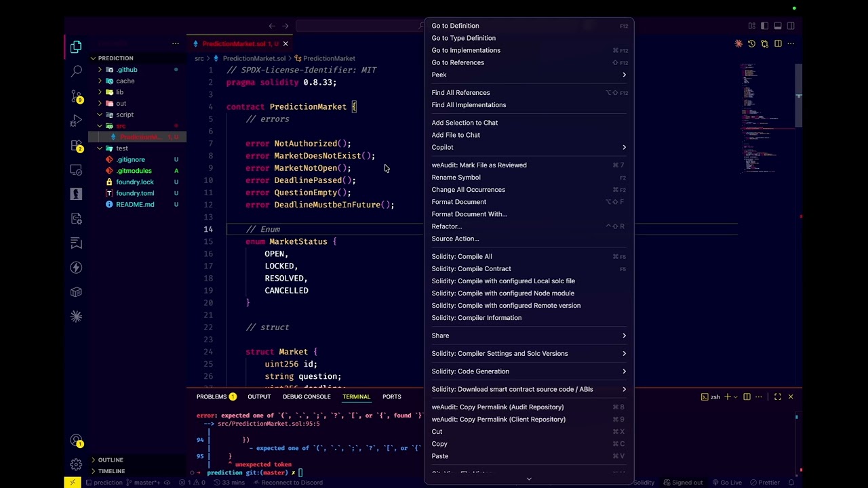This screenshot has height=488, width=868.
Task: Open the remote window indicator in status bar
Action: coord(73,483)
